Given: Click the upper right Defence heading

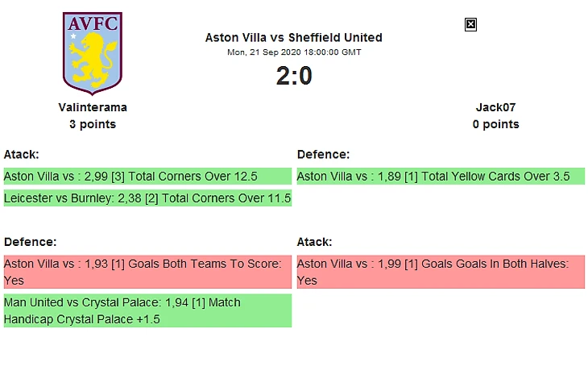Looking at the screenshot, I should (323, 154).
